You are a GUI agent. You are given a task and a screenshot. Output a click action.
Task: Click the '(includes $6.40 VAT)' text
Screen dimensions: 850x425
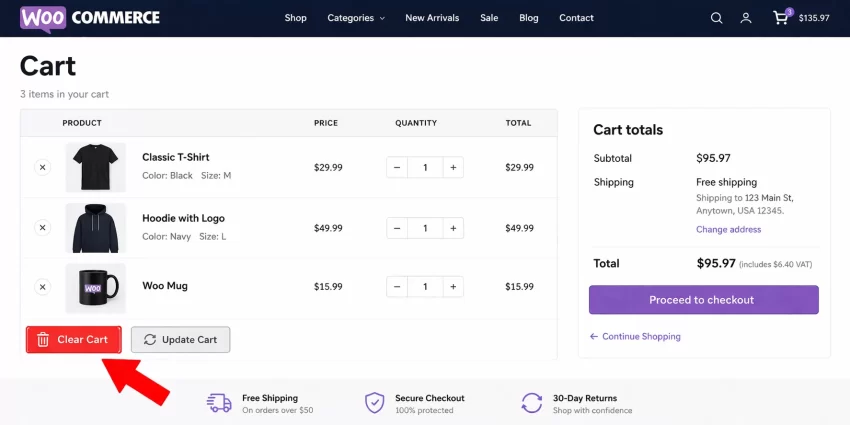[x=776, y=265]
